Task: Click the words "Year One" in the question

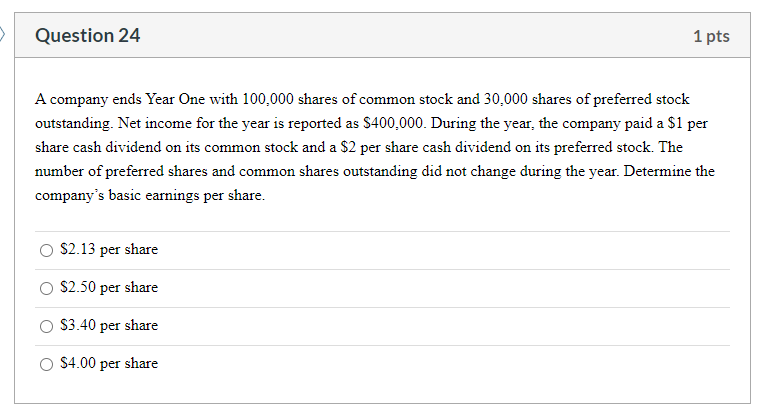Action: point(175,99)
